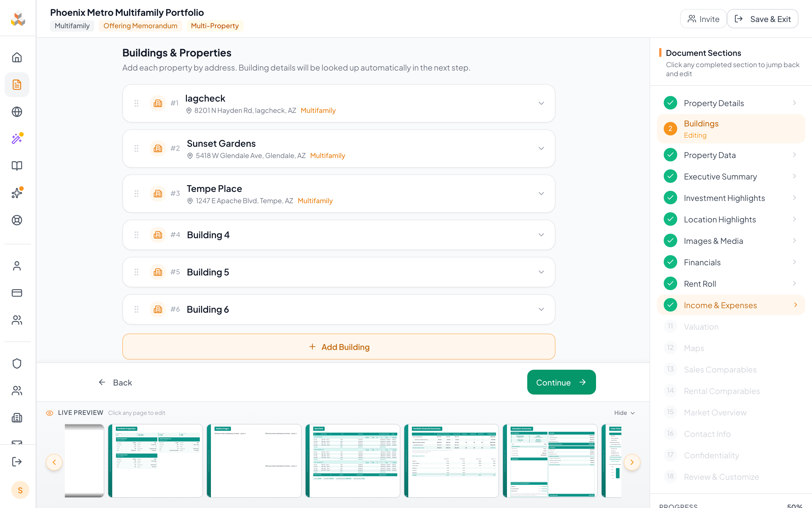Viewport: 812px width, 508px height.
Task: Click the app logo at top left
Action: [x=18, y=19]
